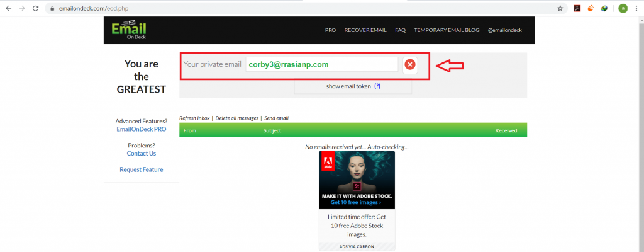Click the 'Problems?' text

(142, 146)
